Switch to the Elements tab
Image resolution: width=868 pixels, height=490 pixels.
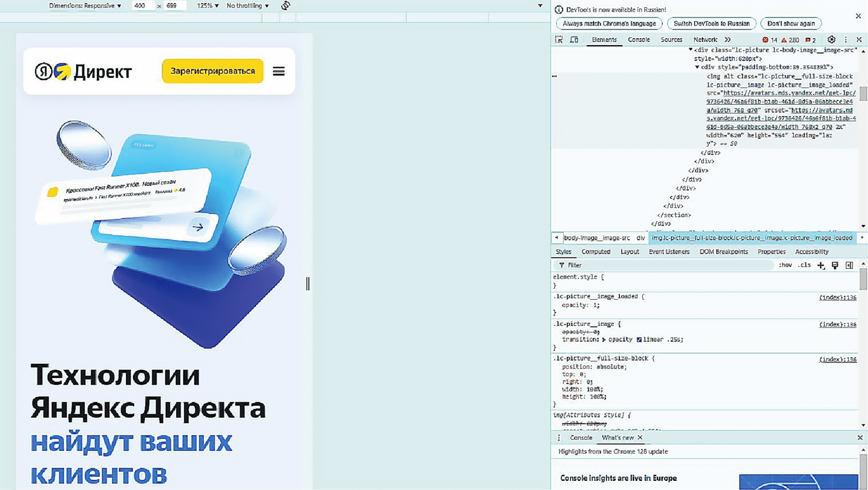click(604, 40)
